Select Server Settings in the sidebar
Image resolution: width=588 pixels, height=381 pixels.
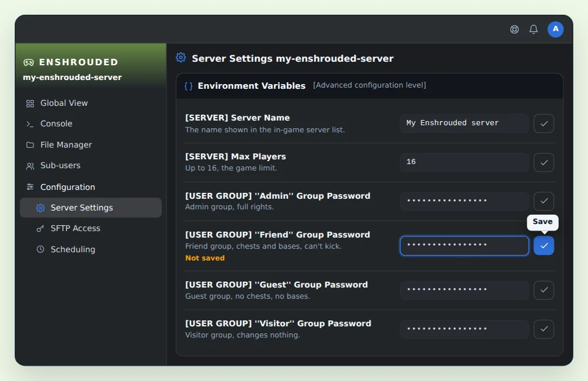pos(91,208)
